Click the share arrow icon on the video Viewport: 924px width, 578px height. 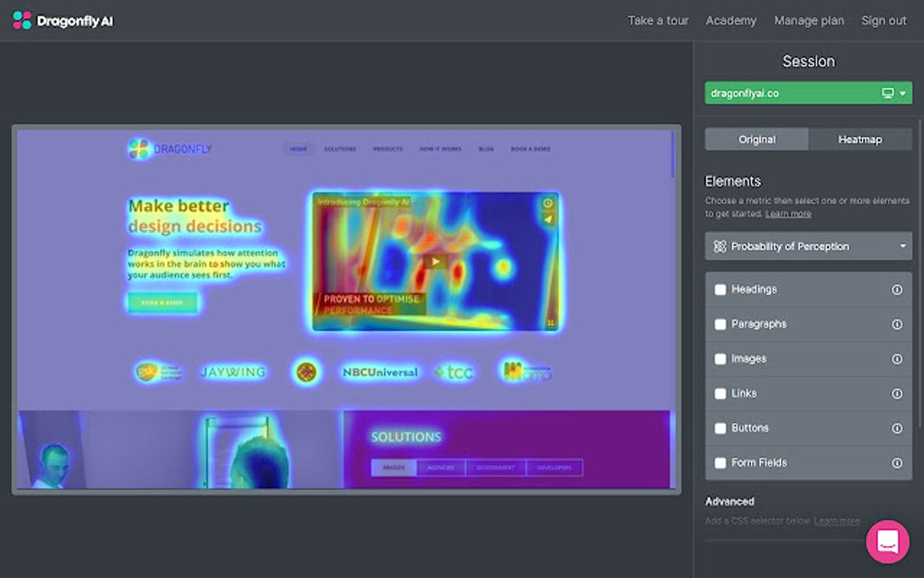[x=550, y=218]
